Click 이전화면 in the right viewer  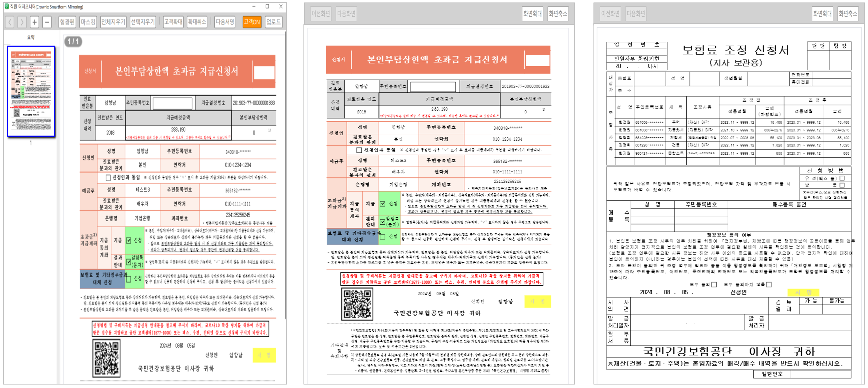point(610,14)
